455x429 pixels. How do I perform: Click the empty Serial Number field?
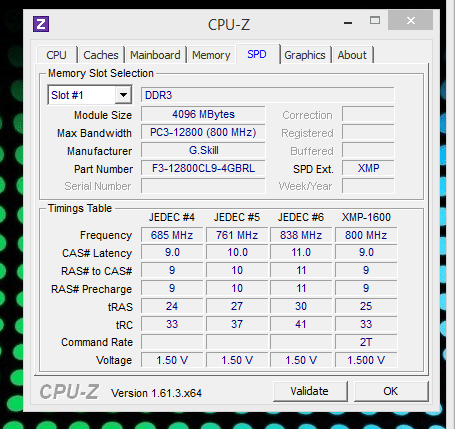pos(203,186)
